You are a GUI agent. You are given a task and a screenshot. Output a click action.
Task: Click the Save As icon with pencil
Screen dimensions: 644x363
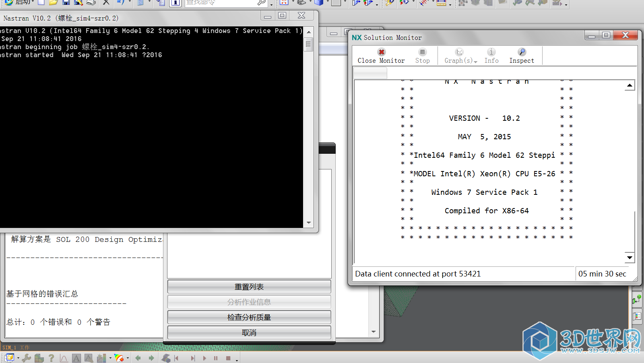[x=78, y=2]
